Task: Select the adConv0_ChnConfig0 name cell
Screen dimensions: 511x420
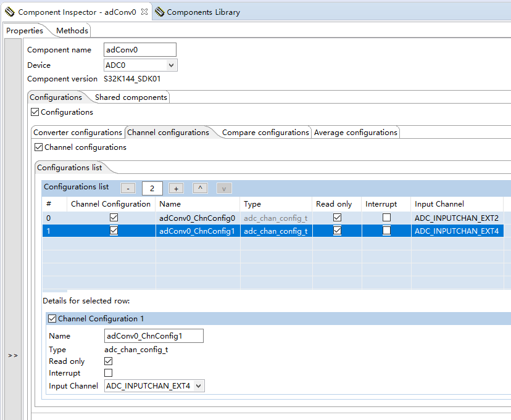Action: tap(197, 218)
